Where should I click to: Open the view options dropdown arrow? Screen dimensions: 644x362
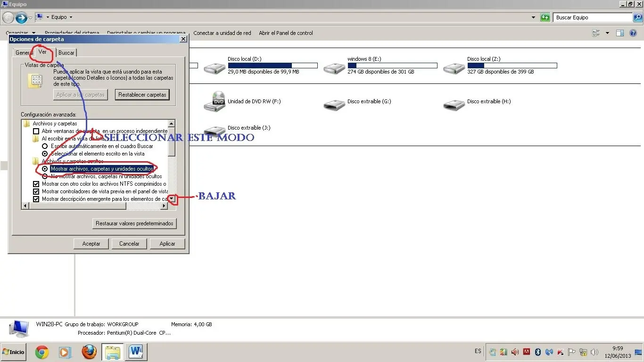coord(607,33)
